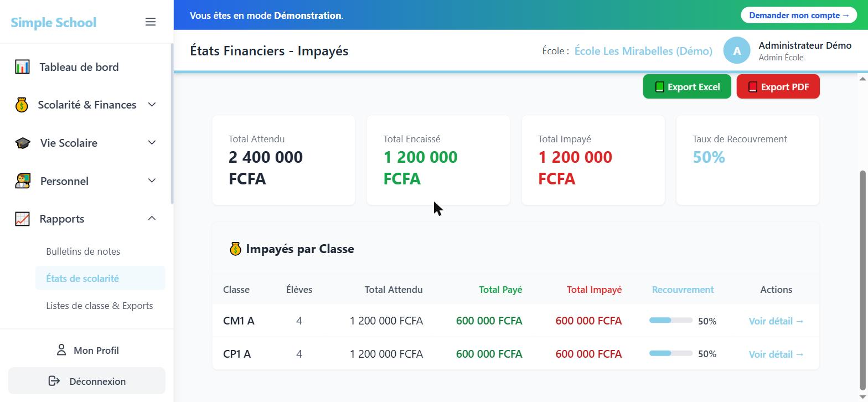Click the round avatar with letter A
Image resolution: width=868 pixels, height=402 pixels.
click(737, 51)
